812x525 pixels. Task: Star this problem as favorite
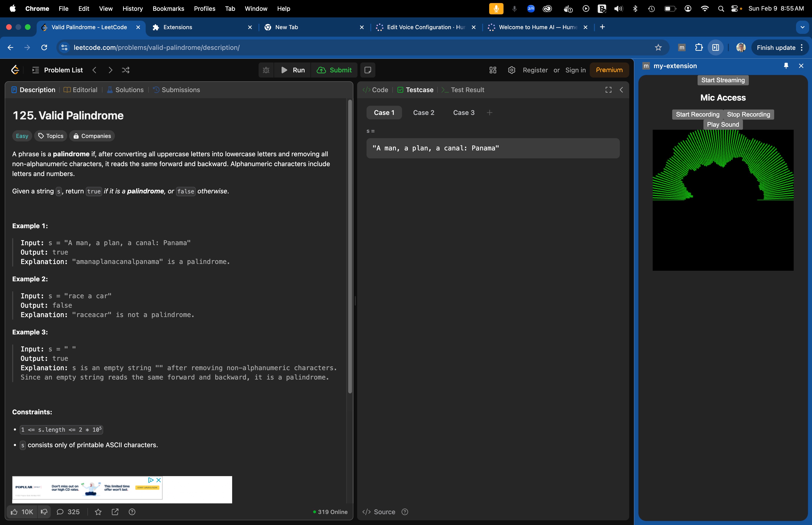pos(98,512)
